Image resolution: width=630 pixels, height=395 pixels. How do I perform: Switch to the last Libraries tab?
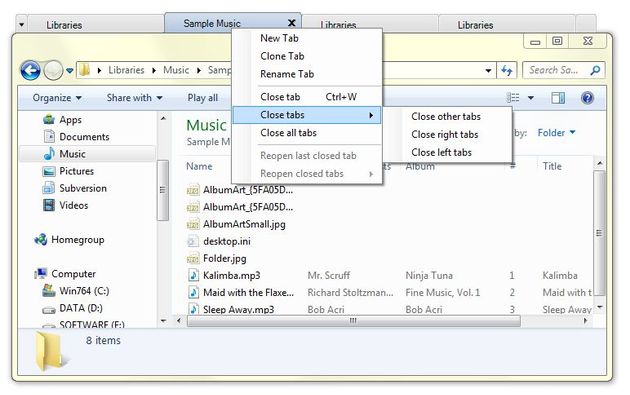pos(507,25)
